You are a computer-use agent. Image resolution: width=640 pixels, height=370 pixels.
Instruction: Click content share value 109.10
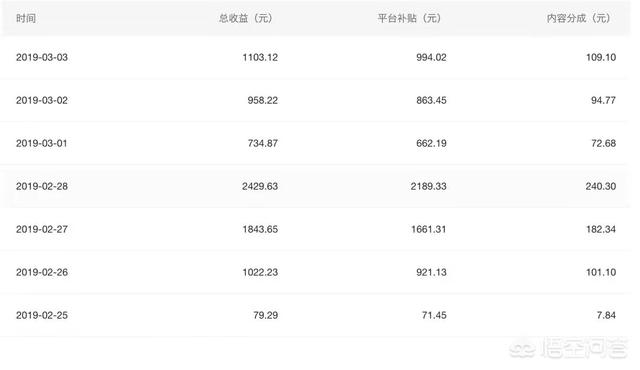[x=601, y=57]
